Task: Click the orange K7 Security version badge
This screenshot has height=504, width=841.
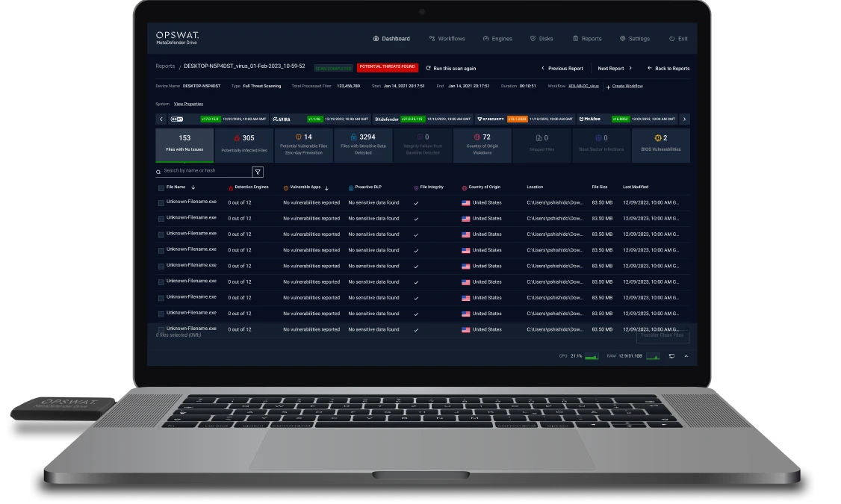Action: click(x=517, y=119)
